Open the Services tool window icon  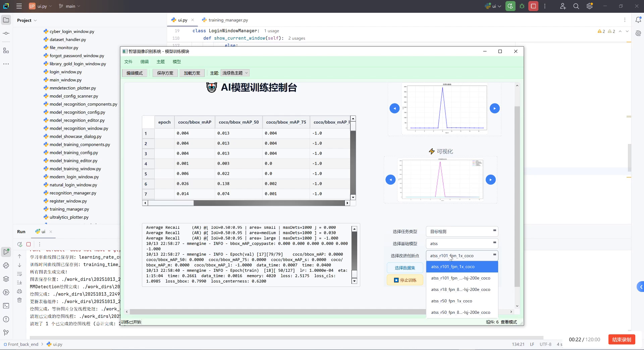click(x=6, y=292)
